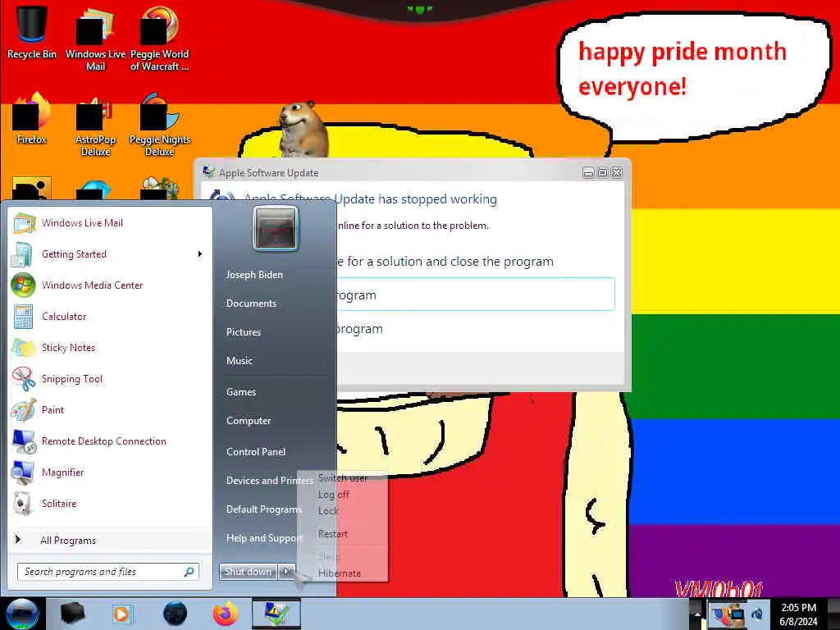The height and width of the screenshot is (630, 840).
Task: Open AstroPop Deluxe desktop shortcut
Action: [95, 125]
